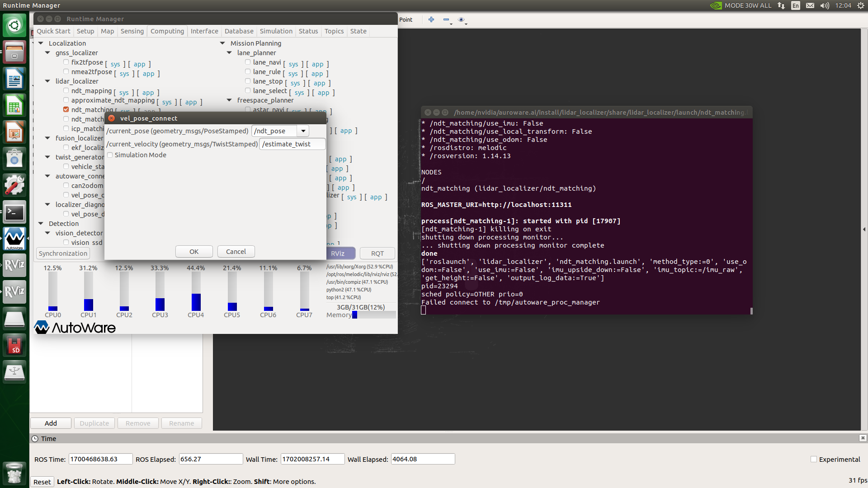Toggle lane_rule checkbox
This screenshot has width=868, height=488.
[248, 72]
